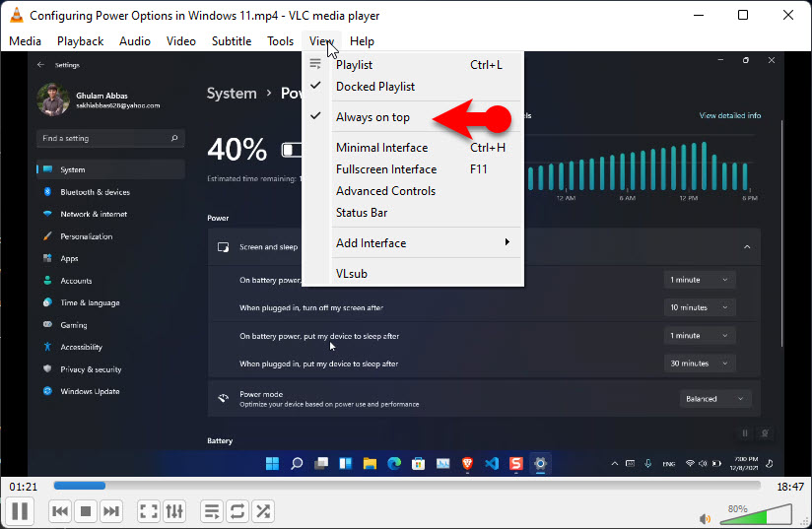Click total time 18:47 label

tap(790, 487)
